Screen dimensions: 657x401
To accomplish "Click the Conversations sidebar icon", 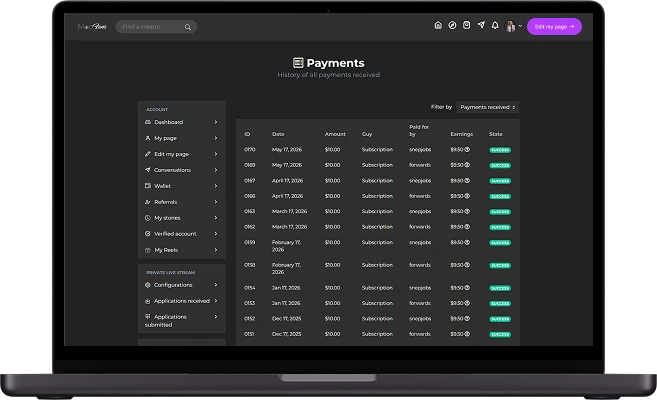I will [147, 170].
